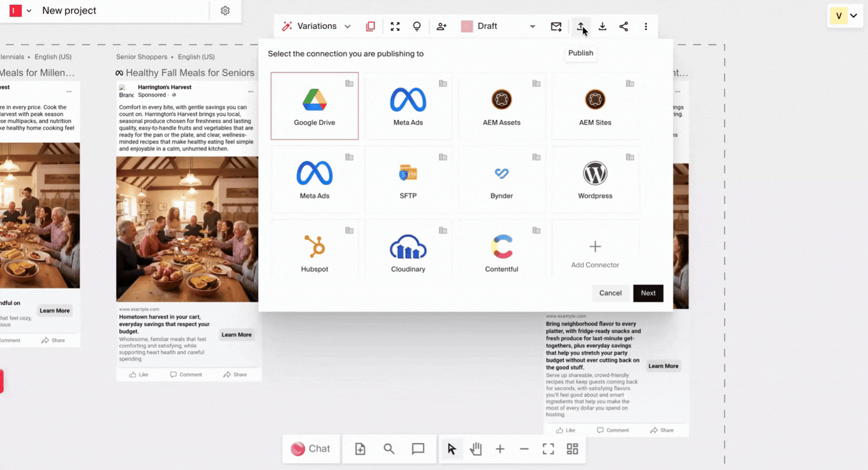Click the grid layout view icon

point(572,449)
